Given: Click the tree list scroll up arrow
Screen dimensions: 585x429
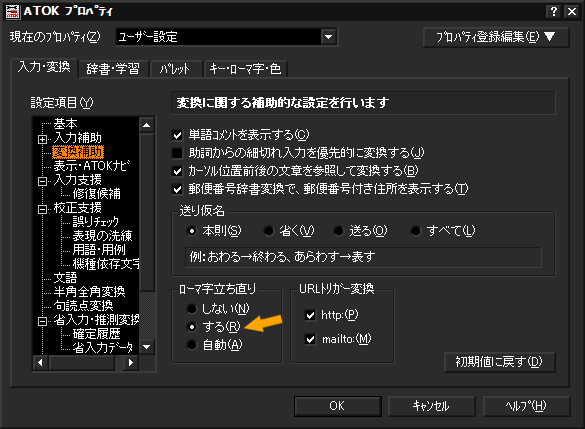Looking at the screenshot, I should (x=147, y=125).
